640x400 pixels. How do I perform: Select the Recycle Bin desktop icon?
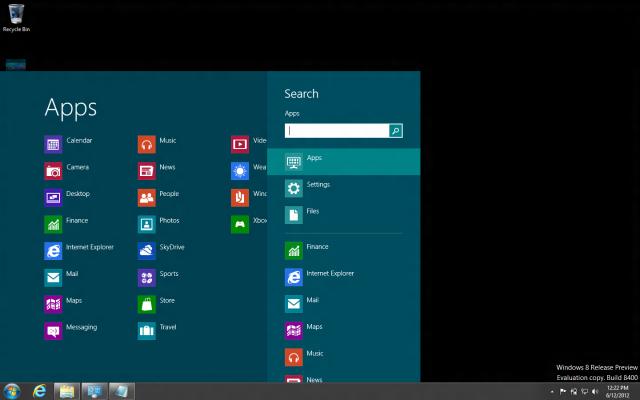coord(16,18)
